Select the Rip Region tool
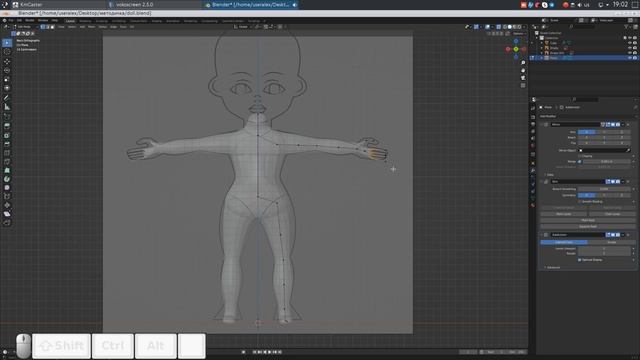Screen dimensions: 640x360 pyautogui.click(x=7, y=222)
